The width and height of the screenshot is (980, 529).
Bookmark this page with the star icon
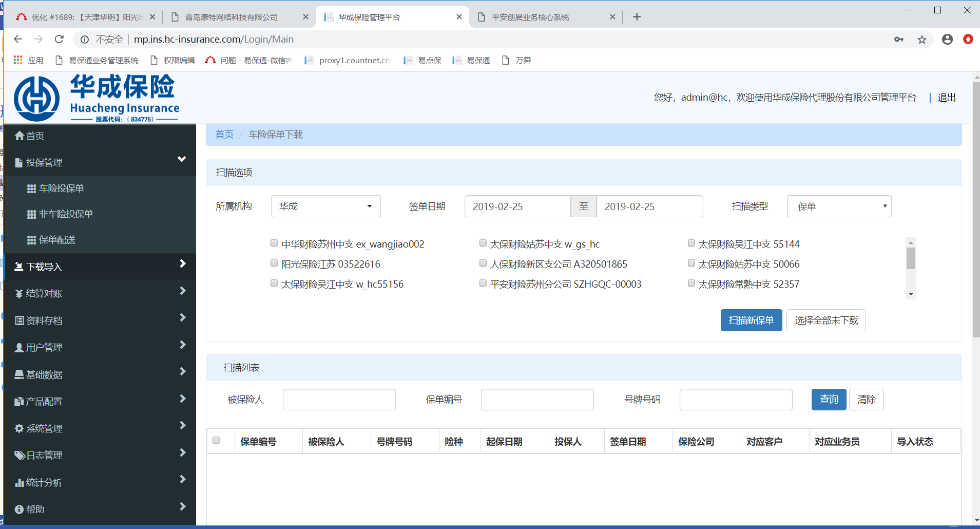pos(922,40)
